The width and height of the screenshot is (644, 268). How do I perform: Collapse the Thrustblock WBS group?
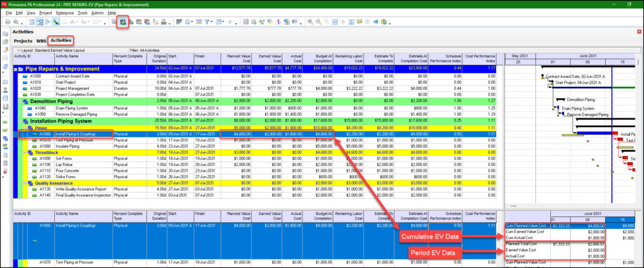[x=25, y=152]
